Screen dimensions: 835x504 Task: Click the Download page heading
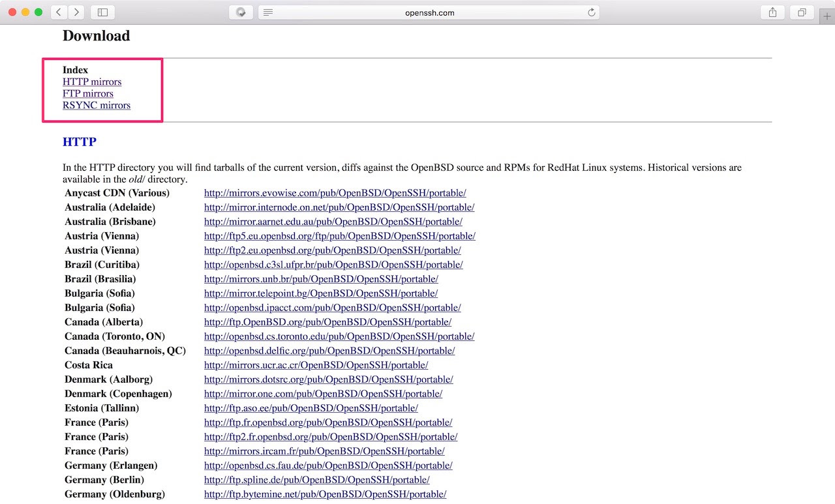point(96,36)
